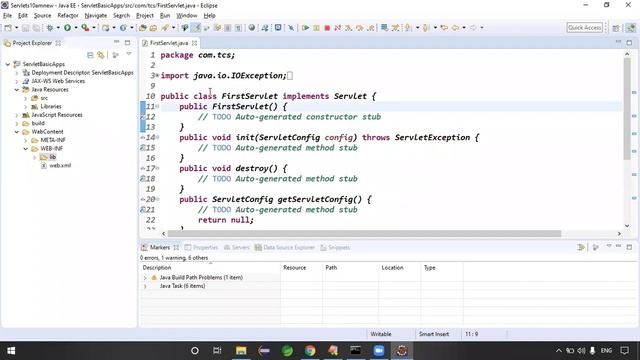This screenshot has height=360, width=640.
Task: Click the Open Web Browser globe icon
Action: [252, 28]
